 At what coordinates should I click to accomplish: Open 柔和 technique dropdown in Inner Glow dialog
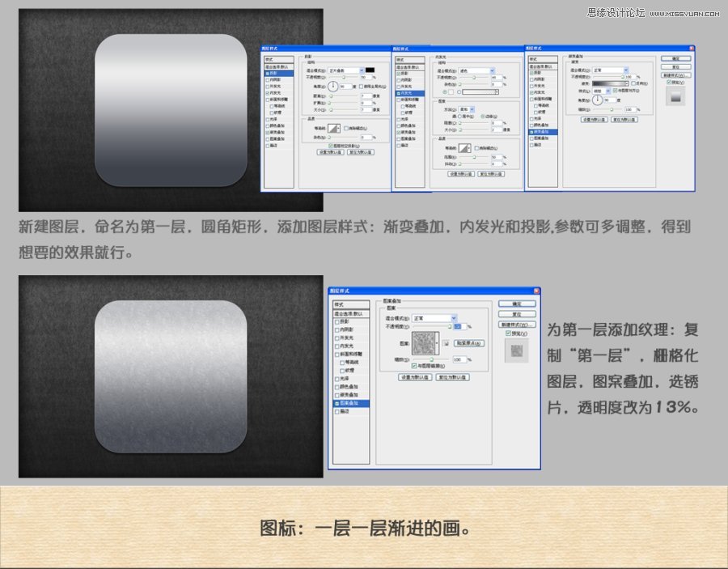pyautogui.click(x=467, y=109)
